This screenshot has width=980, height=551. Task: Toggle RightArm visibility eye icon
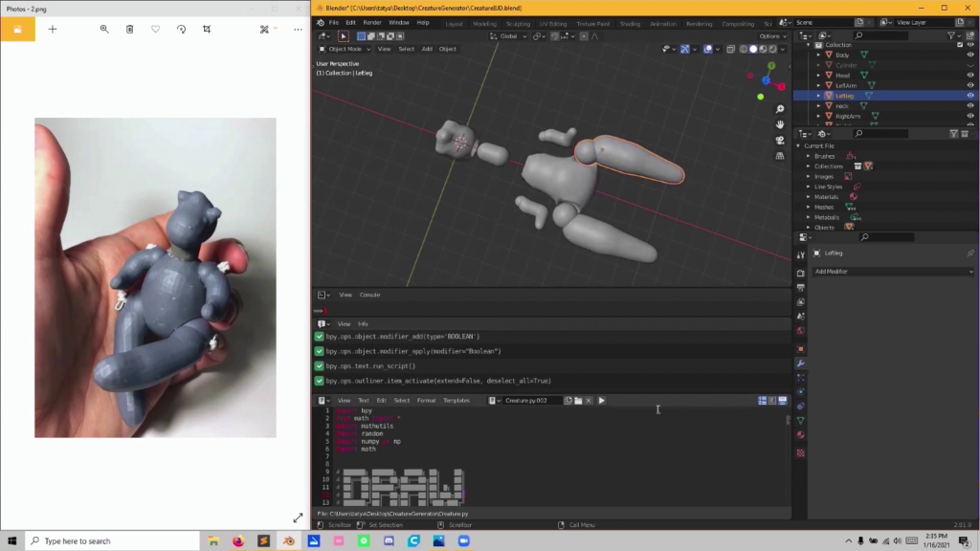(x=970, y=116)
